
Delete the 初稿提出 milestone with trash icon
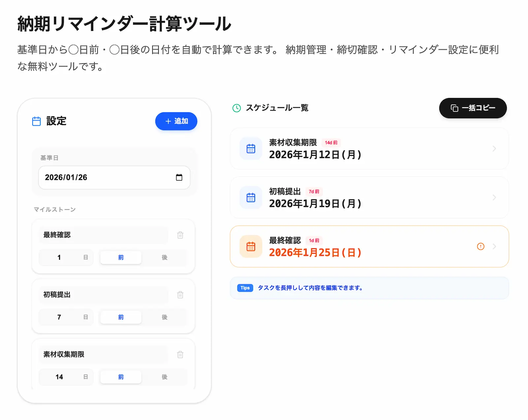pos(180,295)
